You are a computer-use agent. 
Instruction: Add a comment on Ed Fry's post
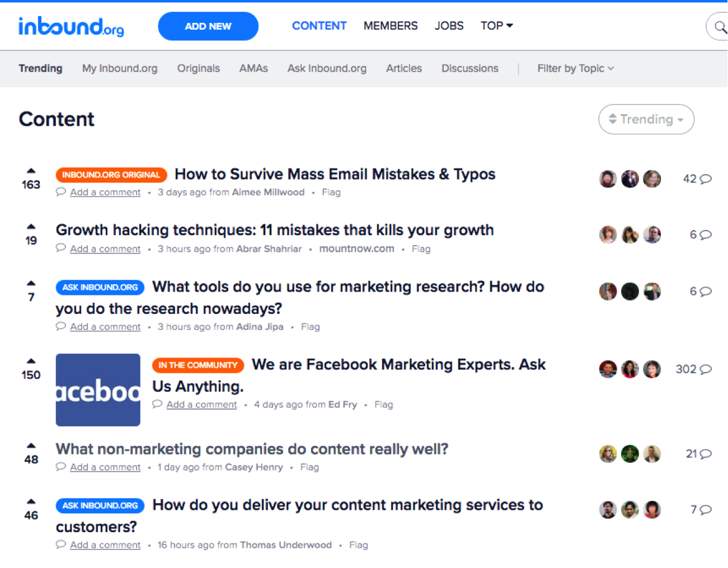(201, 404)
